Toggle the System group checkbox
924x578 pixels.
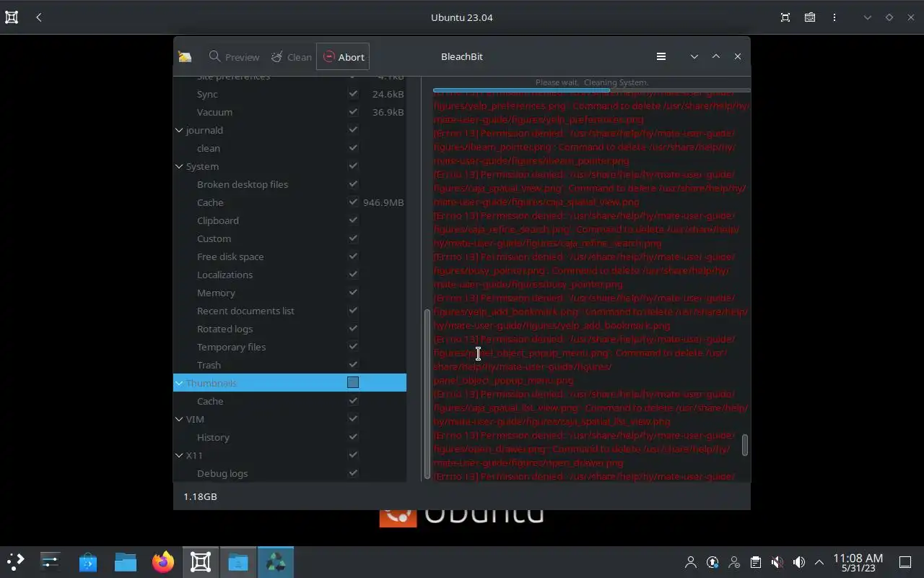coord(353,166)
